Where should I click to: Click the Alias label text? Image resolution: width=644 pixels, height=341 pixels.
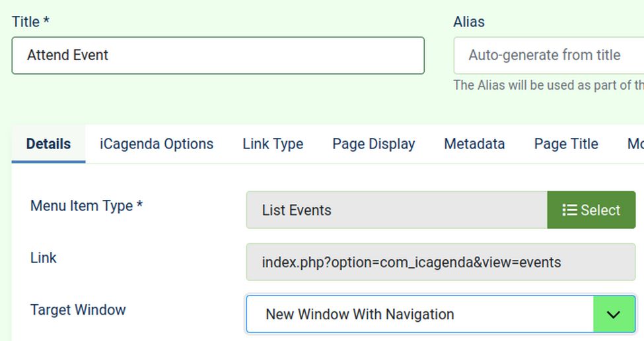469,22
